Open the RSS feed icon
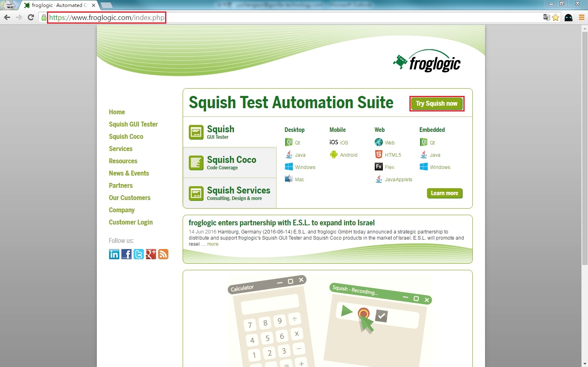Screen dimensions: 588x367 pos(163,254)
